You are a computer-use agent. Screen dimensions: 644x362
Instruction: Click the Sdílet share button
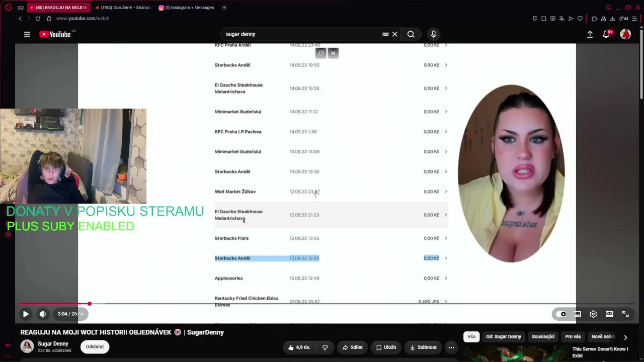tap(352, 347)
